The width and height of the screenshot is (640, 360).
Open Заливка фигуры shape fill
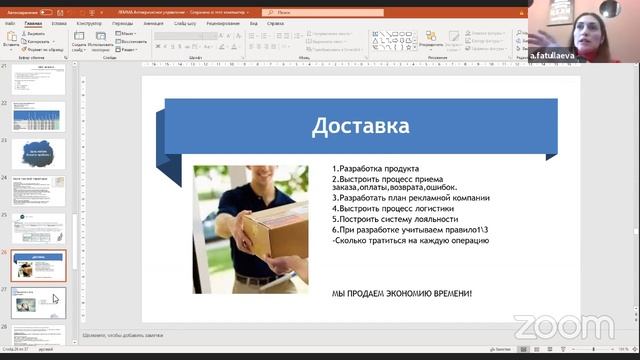[x=484, y=33]
